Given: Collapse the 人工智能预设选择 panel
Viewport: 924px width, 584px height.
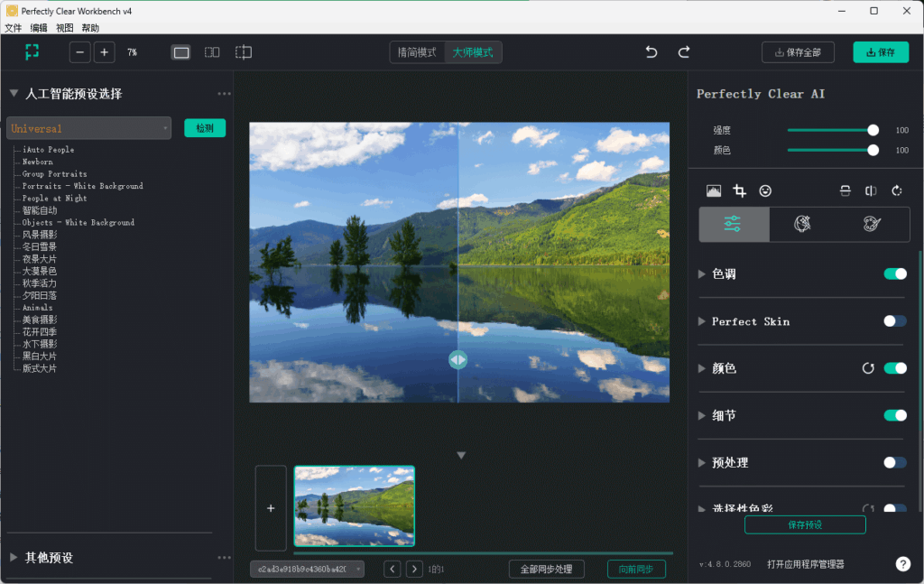Looking at the screenshot, I should [13, 93].
